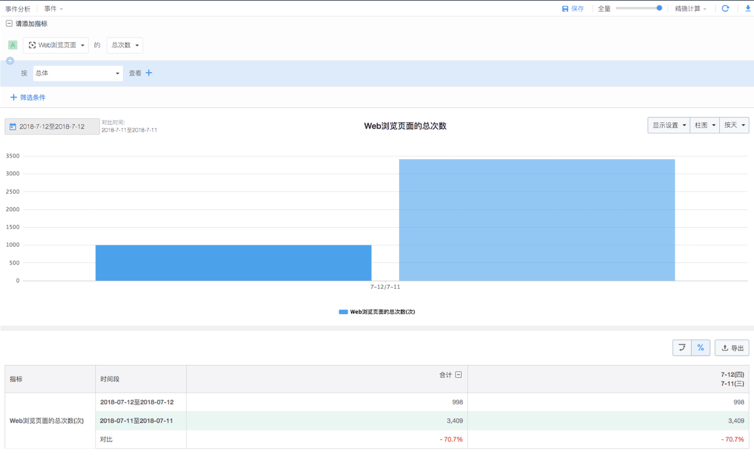Click the Web浏览页面 event icon
Image resolution: width=754 pixels, height=456 pixels.
(x=32, y=45)
